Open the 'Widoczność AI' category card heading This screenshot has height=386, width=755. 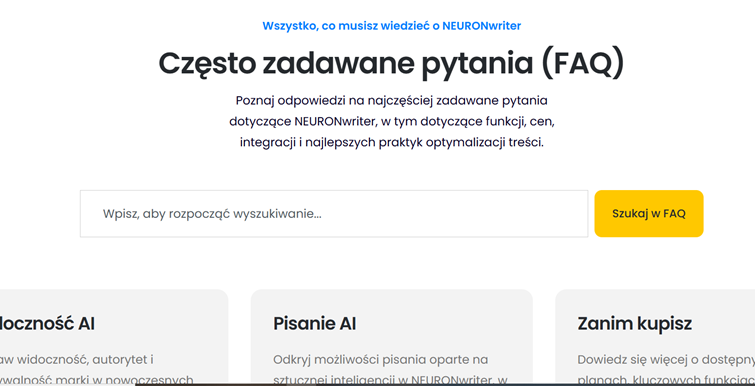pos(47,323)
